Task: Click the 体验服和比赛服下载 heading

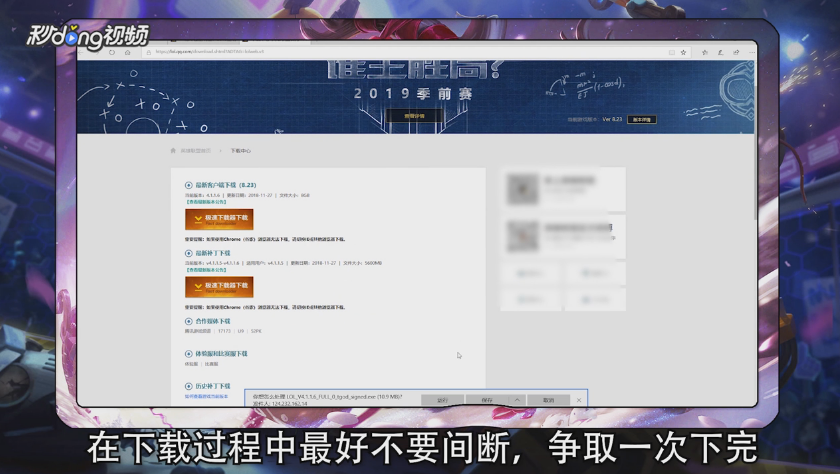Action: click(221, 354)
